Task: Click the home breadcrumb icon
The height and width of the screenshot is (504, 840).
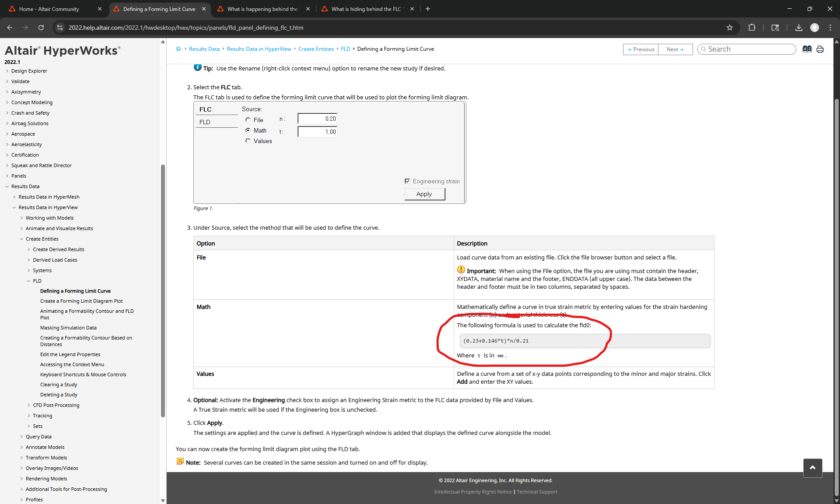Action: (178, 49)
